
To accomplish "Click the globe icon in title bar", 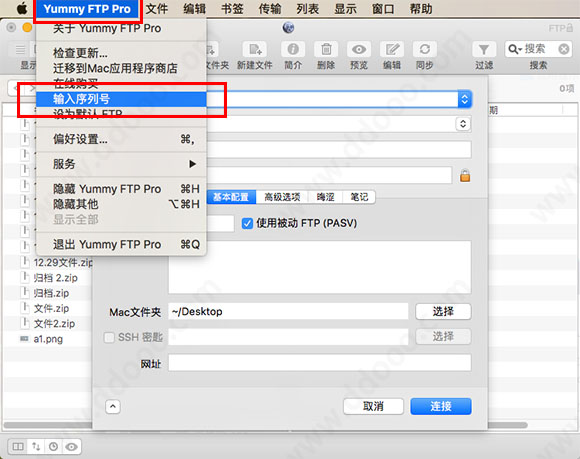I will coord(289,27).
